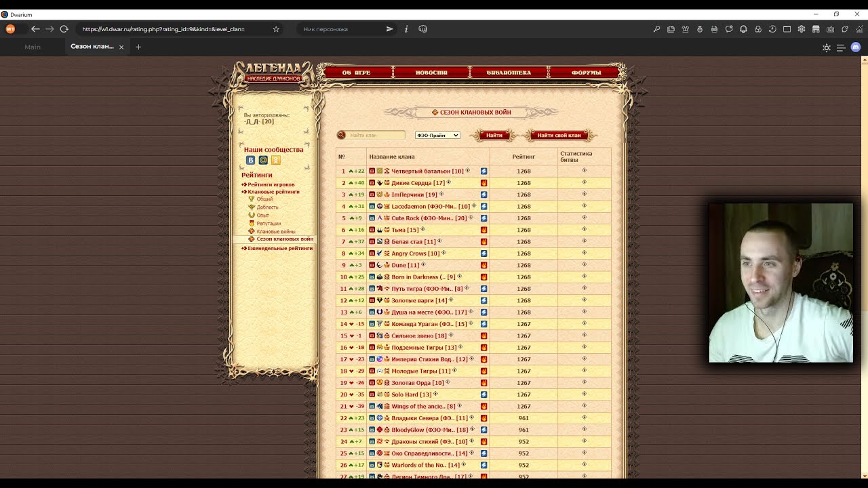Viewport: 868px width, 488px height.
Task: Click the info 'i' icon
Action: pos(406,29)
